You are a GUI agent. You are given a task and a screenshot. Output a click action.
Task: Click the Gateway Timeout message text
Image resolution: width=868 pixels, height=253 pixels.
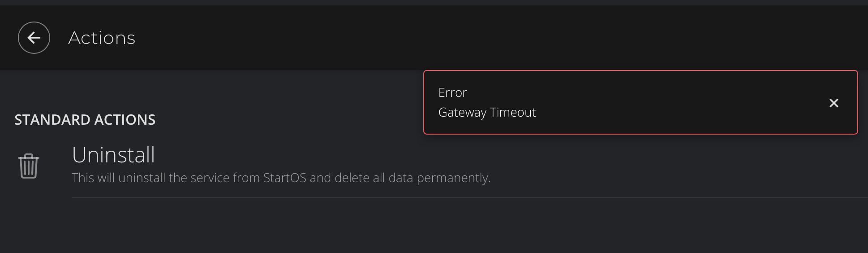point(487,112)
